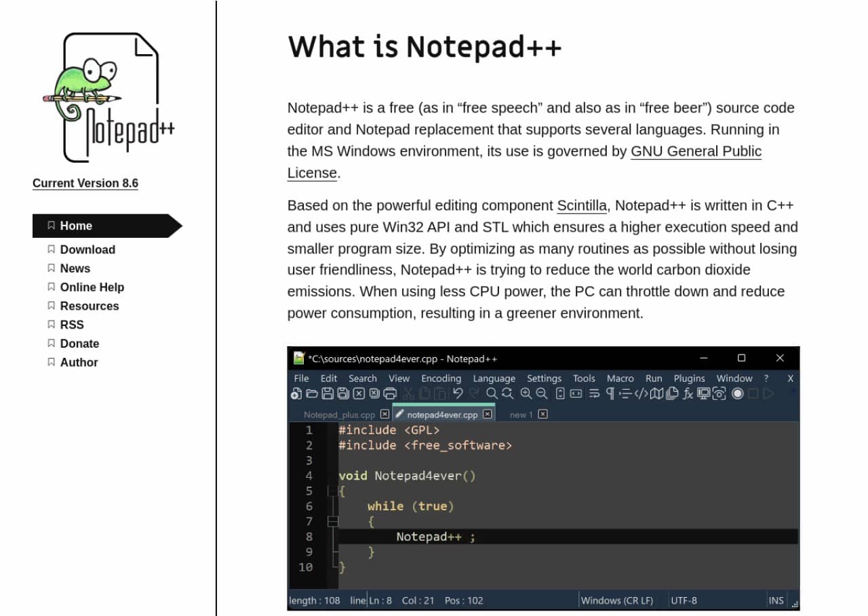This screenshot has width=868, height=616.
Task: Toggle the file Monitoring eye icon
Action: click(x=719, y=393)
